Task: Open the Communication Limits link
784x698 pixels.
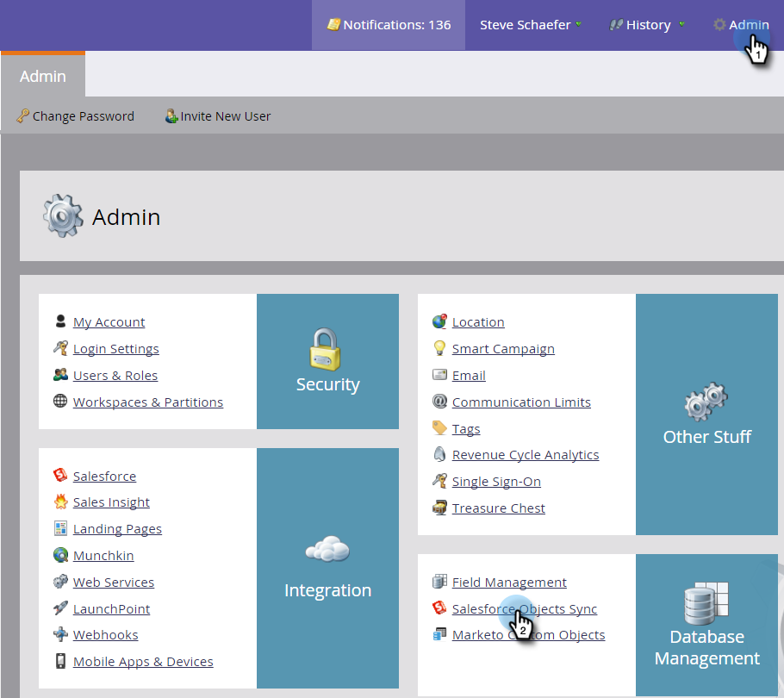Action: tap(521, 402)
